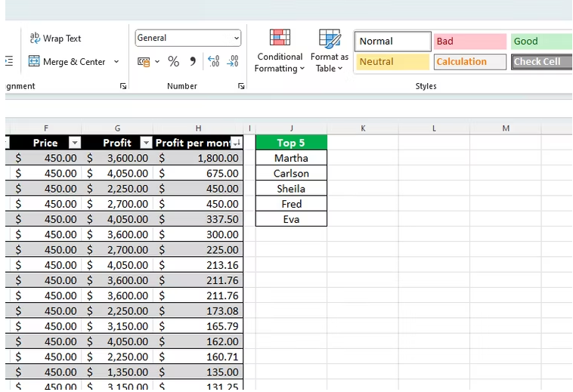Click the Wrap Text icon
Screen dimensions: 573x392
[x=35, y=38]
